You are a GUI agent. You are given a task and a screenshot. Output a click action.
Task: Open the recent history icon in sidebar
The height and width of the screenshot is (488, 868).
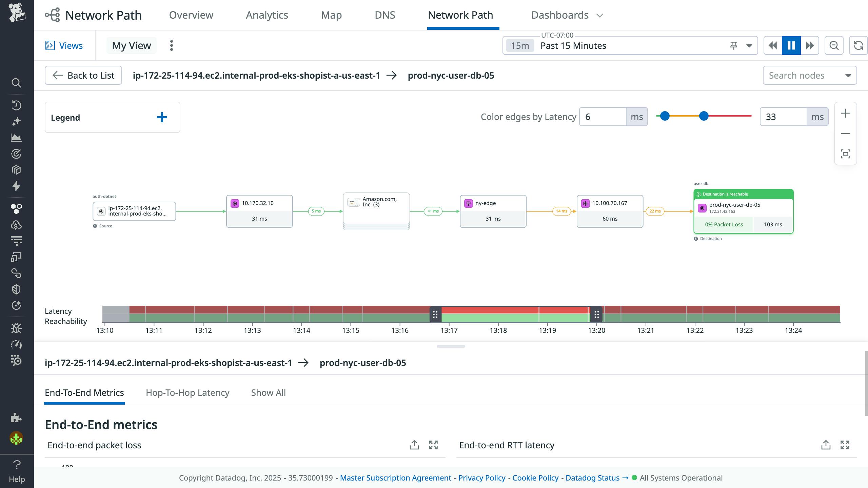[17, 105]
